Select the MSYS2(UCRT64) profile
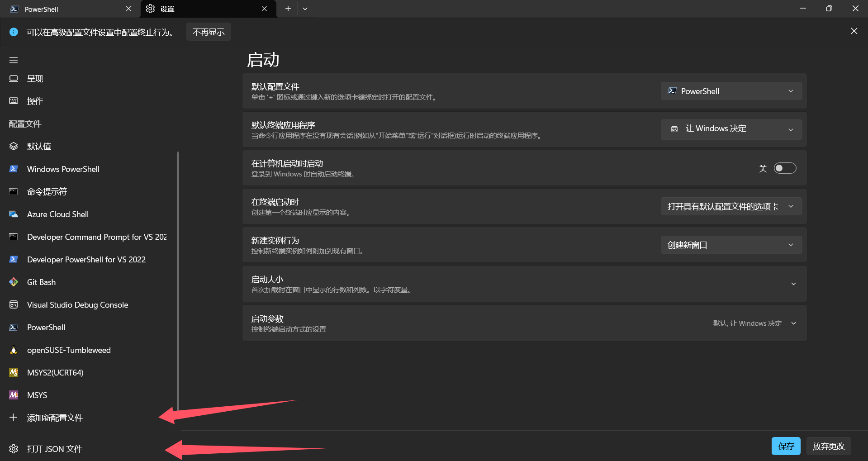The image size is (868, 461). (55, 372)
